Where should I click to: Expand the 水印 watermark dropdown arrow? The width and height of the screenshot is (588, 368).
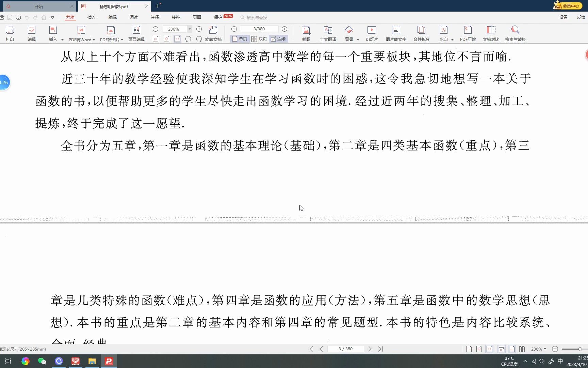pyautogui.click(x=452, y=40)
